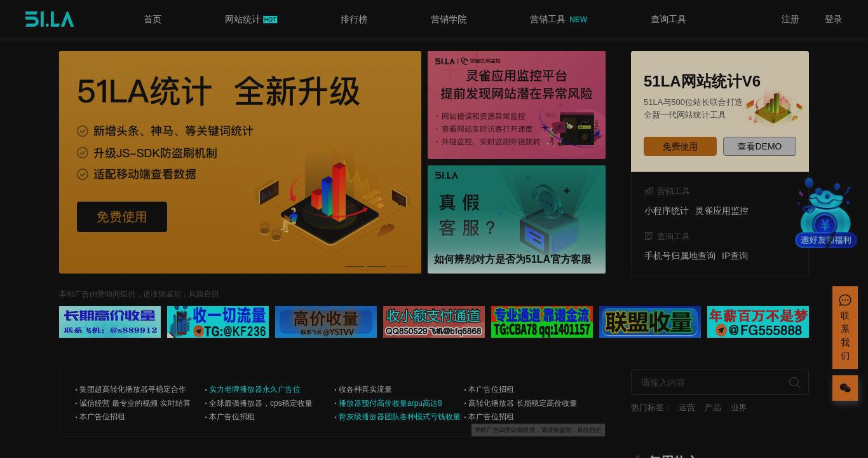Select second carousel slide indicator

coord(377,266)
